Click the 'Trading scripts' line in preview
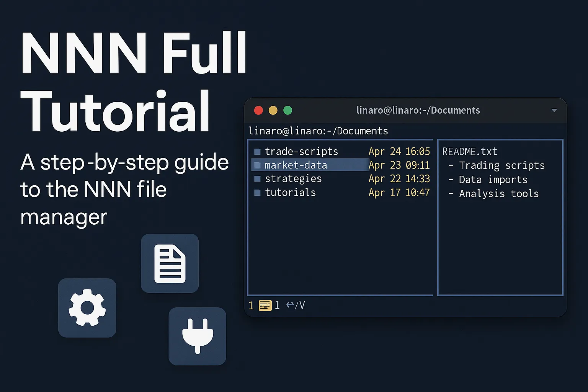This screenshot has height=392, width=588. pos(501,165)
